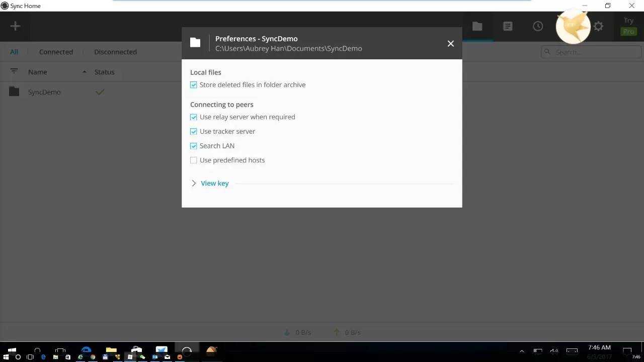Click the search magnifier icon
Screen dimensions: 644x362
[x=548, y=52]
